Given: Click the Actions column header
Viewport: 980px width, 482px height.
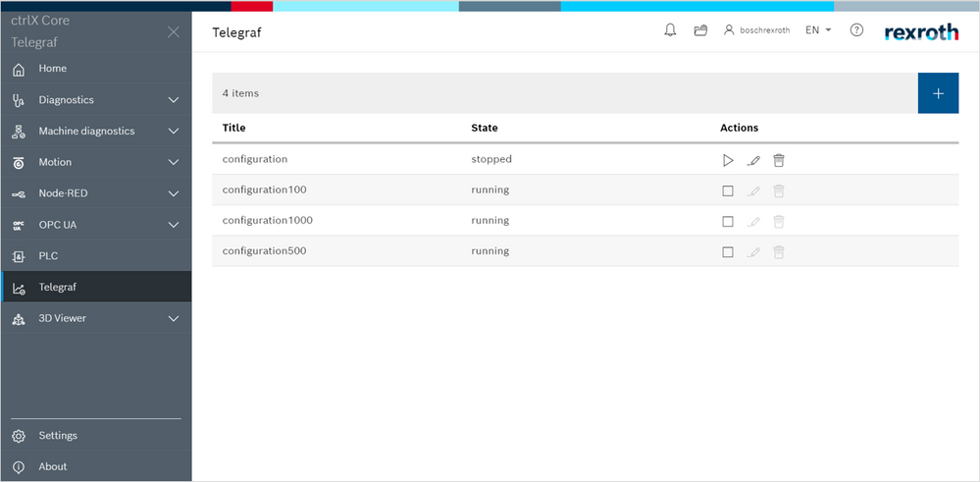Looking at the screenshot, I should pos(739,128).
